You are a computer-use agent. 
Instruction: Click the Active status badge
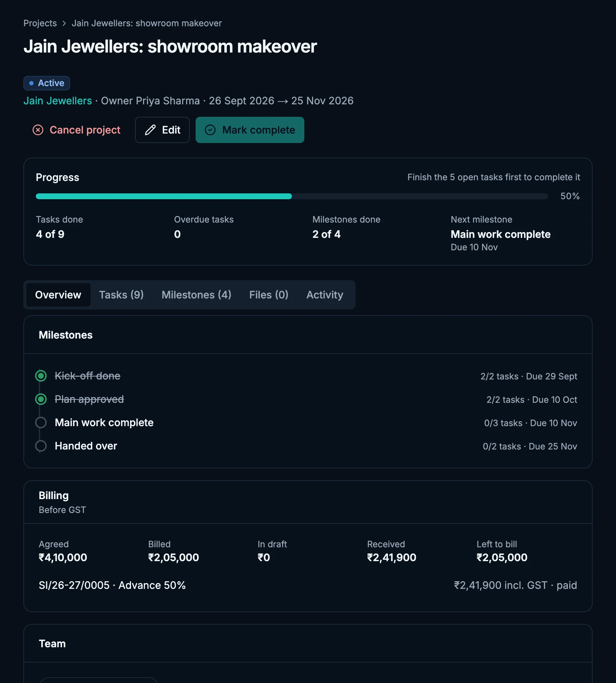[47, 83]
